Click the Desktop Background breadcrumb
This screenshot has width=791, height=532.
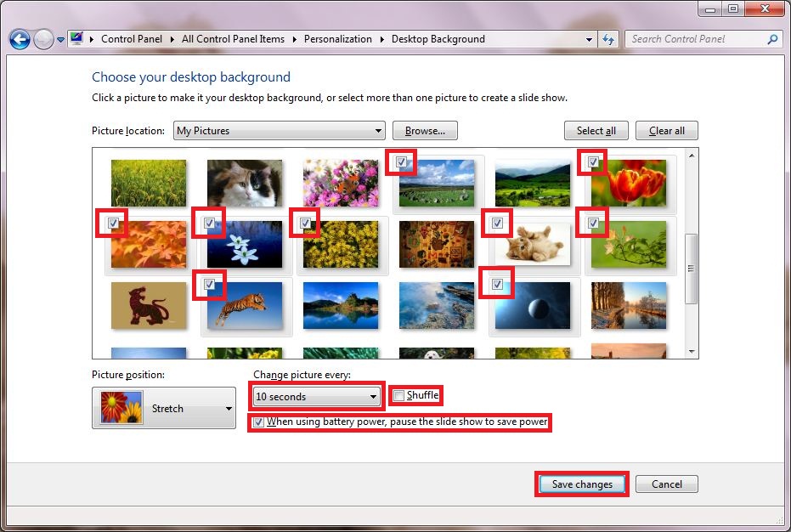click(x=438, y=39)
